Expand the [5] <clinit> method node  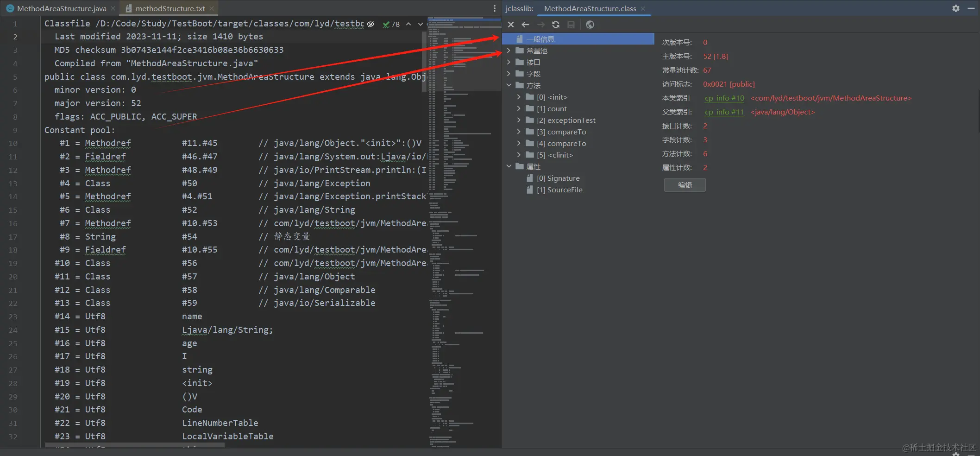[519, 155]
